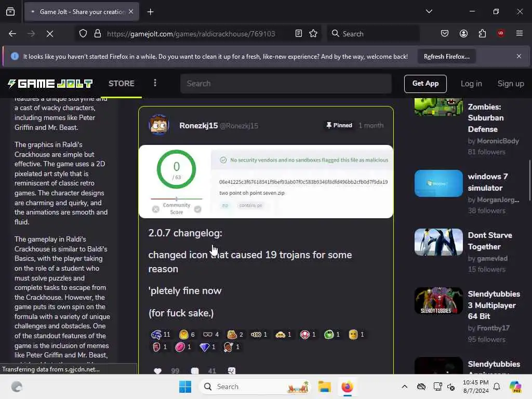Click the gamejolt.com address bar URL
Viewport: 532px width, 399px height.
pos(191,34)
